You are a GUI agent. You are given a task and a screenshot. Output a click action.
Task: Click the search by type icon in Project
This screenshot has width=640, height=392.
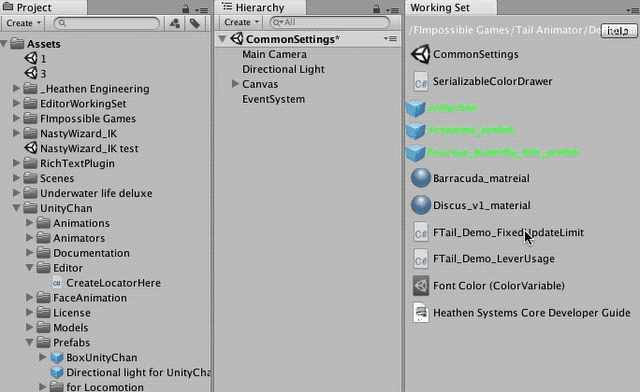point(175,23)
